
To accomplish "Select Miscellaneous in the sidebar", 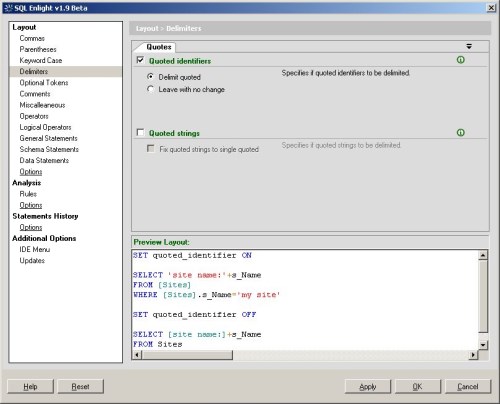I will point(42,105).
